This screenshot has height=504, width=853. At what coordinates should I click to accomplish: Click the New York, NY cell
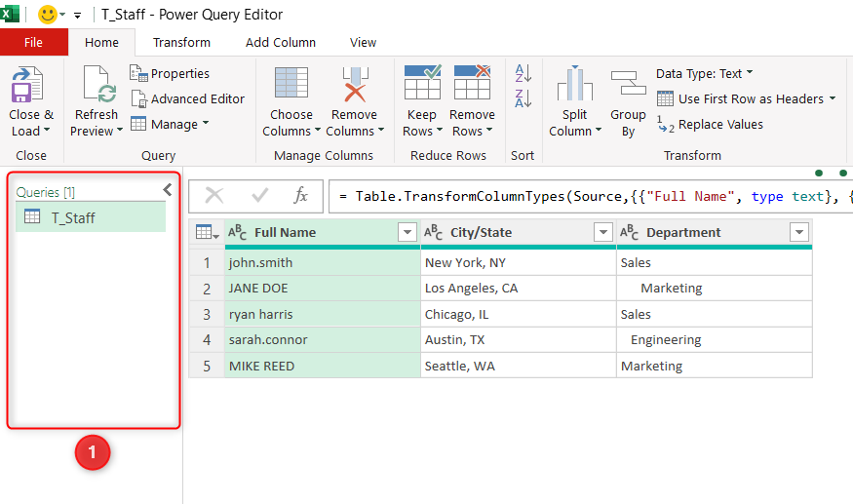click(519, 262)
